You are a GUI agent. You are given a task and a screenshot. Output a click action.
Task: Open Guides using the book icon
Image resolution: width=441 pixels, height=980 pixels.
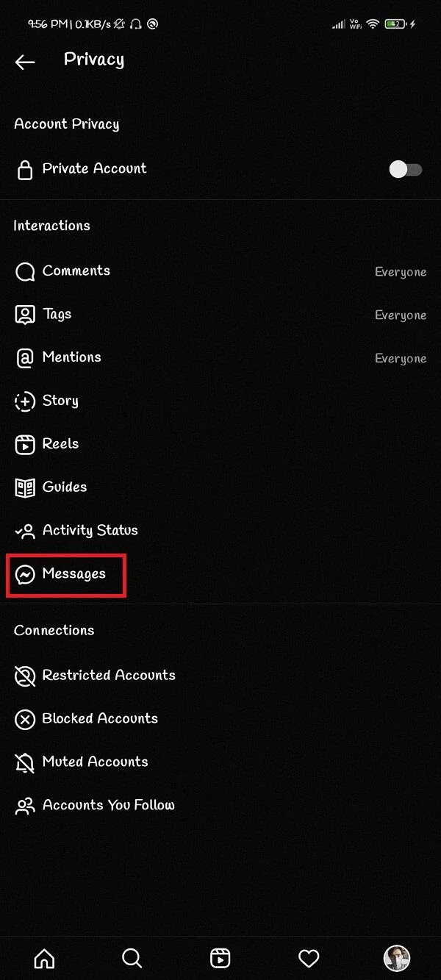coord(25,487)
